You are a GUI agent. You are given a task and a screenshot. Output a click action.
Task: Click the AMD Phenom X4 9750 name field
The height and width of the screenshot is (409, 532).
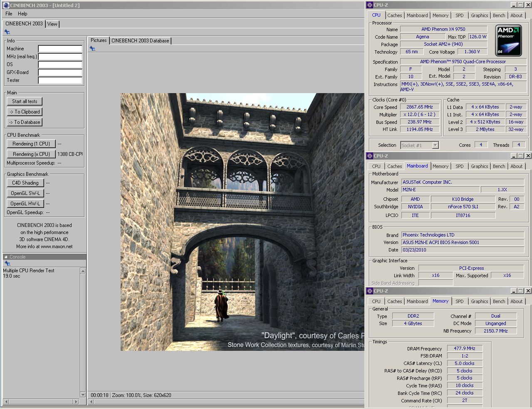(443, 29)
